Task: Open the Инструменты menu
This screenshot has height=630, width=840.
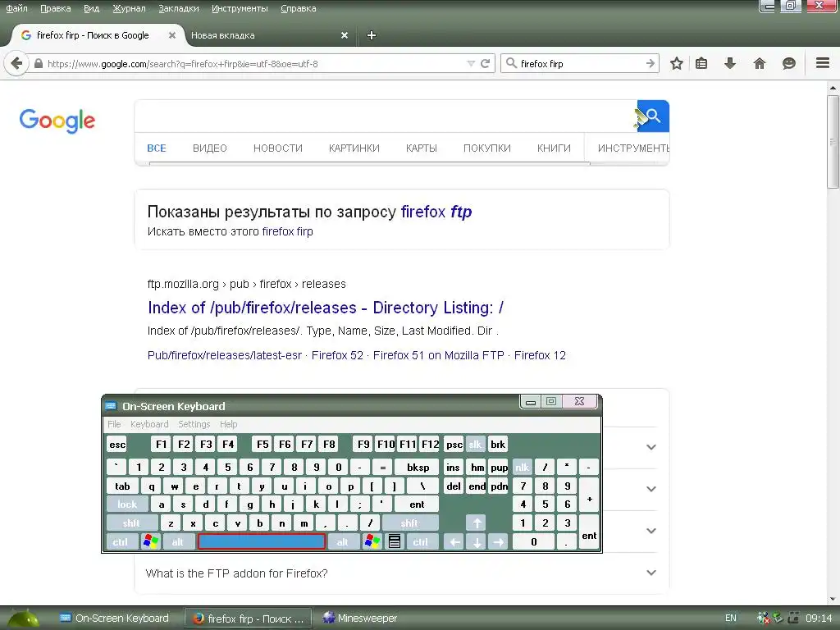Action: pos(240,8)
